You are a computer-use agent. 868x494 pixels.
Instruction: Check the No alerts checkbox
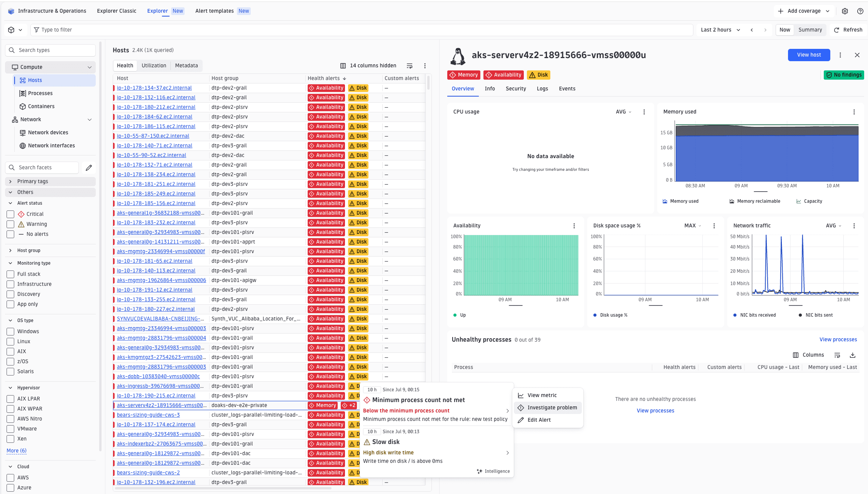pyautogui.click(x=10, y=234)
